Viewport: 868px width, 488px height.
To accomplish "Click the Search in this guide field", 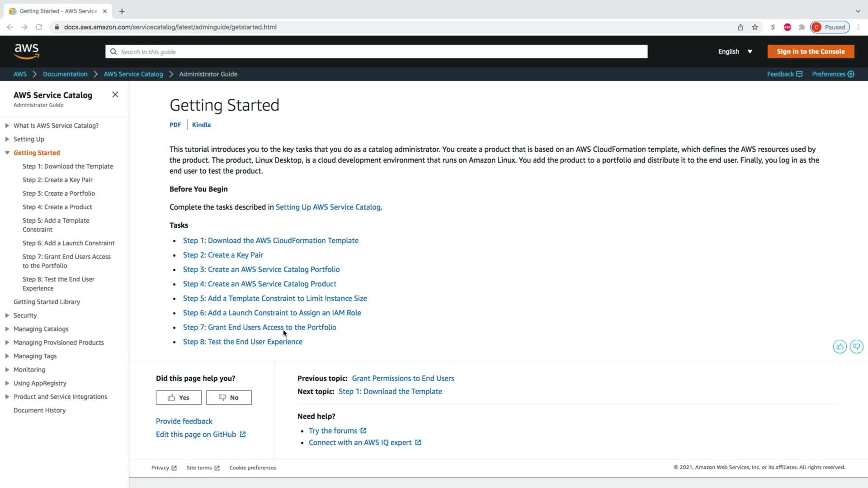I will coord(376,52).
